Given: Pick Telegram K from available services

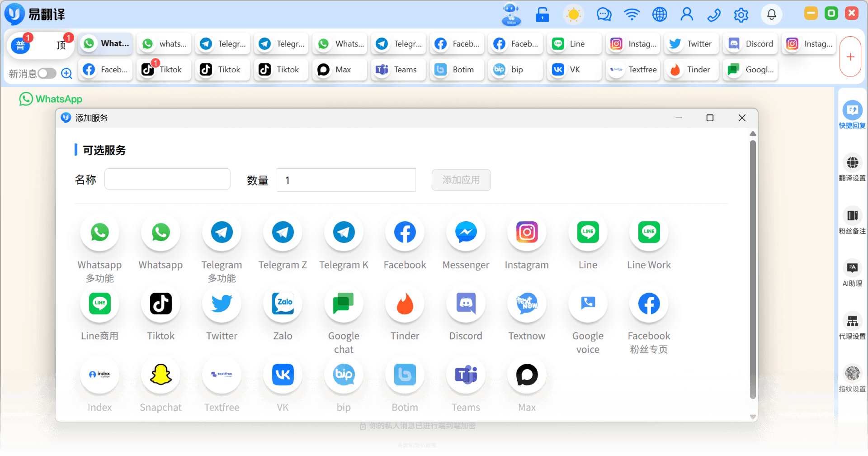Looking at the screenshot, I should (x=344, y=233).
